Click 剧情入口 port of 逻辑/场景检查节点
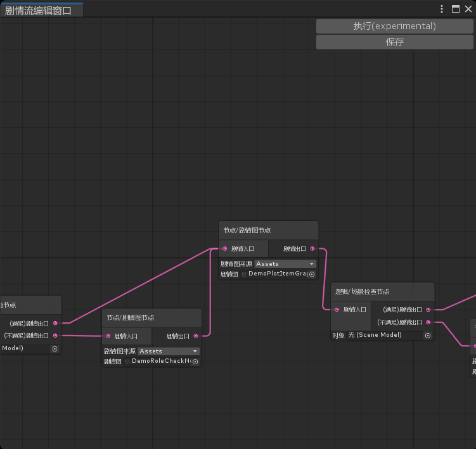The height and width of the screenshot is (449, 476). click(337, 310)
